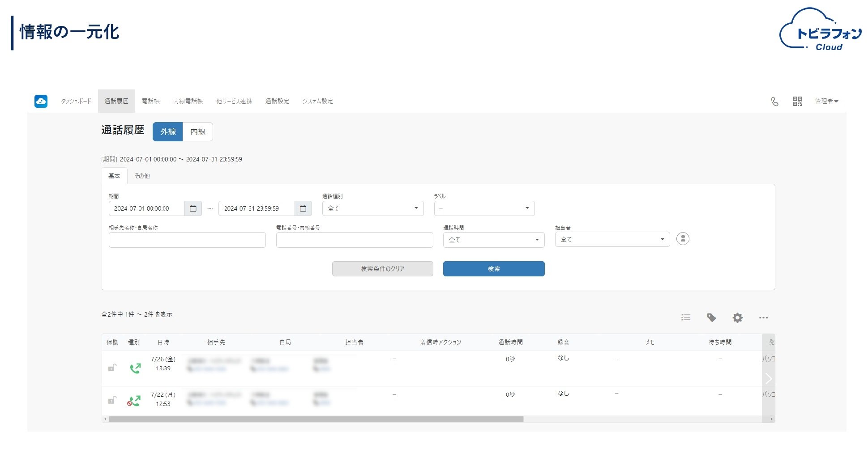The height and width of the screenshot is (449, 868).
Task: Expand the 担当者 dropdown
Action: click(x=612, y=239)
